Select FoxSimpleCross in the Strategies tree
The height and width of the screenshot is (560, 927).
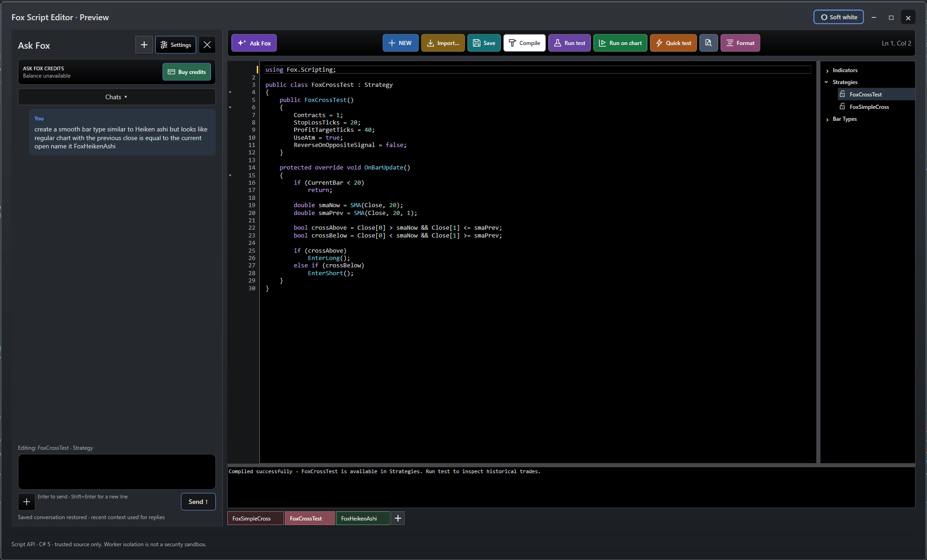tap(869, 107)
